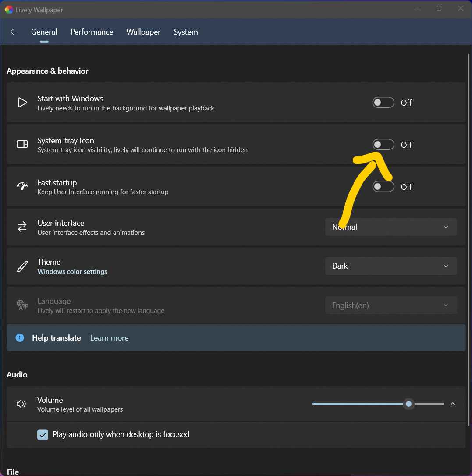Click the speaker icon beside Volume
This screenshot has height=476, width=472.
point(21,404)
